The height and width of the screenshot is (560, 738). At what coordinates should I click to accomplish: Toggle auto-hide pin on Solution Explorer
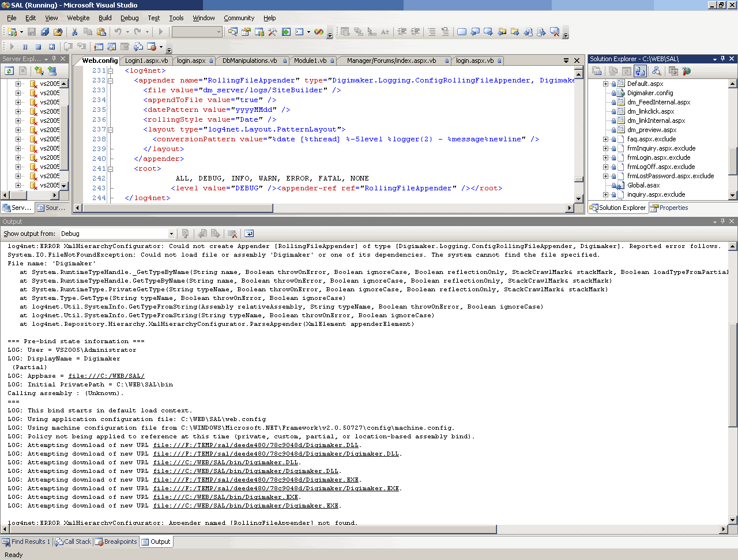click(x=723, y=59)
